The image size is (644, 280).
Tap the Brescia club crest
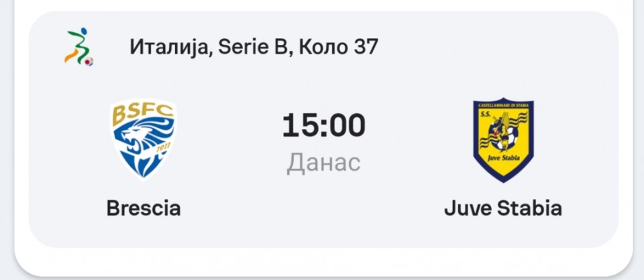[144, 139]
